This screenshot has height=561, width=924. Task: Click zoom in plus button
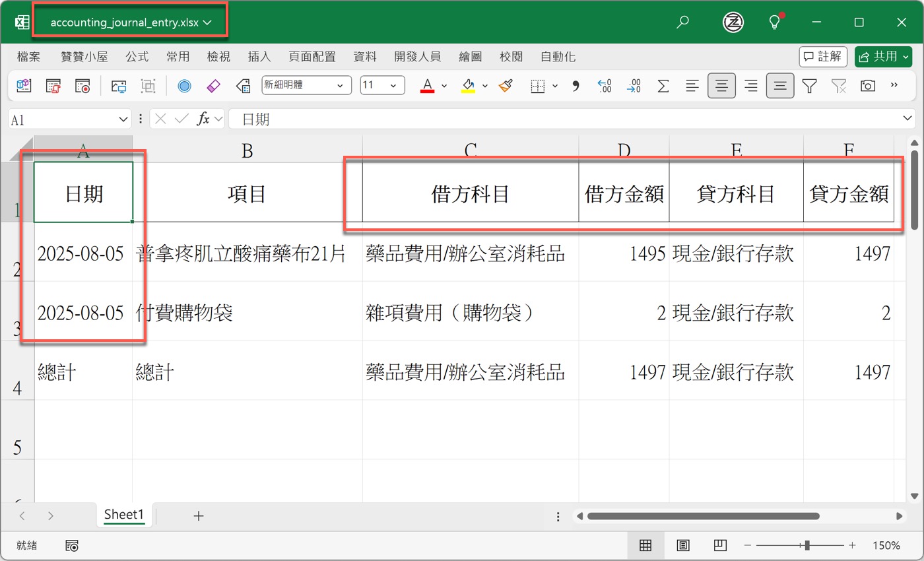pos(853,545)
